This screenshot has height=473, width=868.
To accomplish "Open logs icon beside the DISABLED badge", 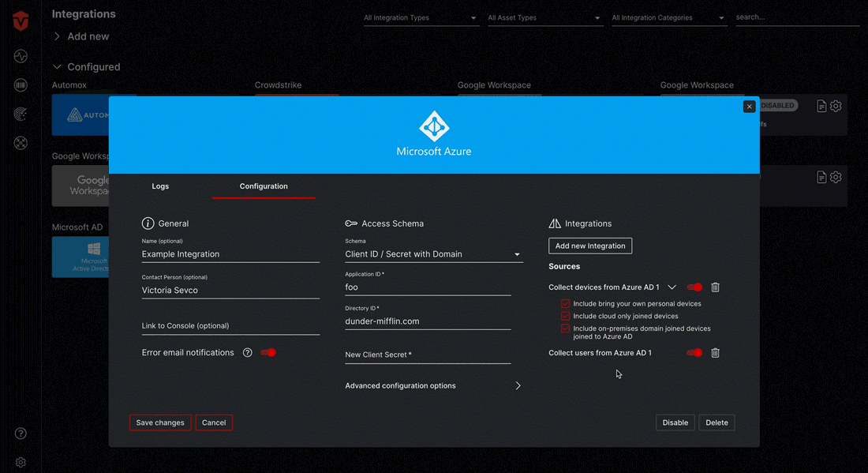I will coord(821,106).
